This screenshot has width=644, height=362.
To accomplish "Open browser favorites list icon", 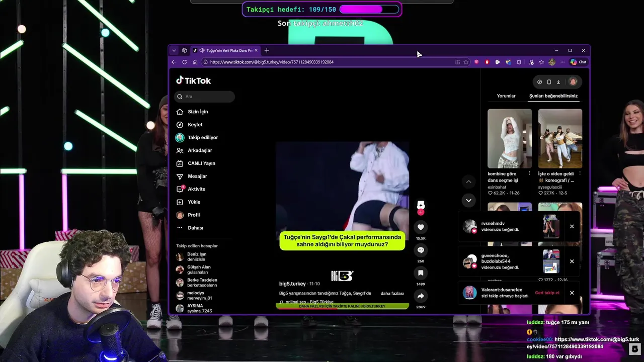I will pyautogui.click(x=541, y=62).
